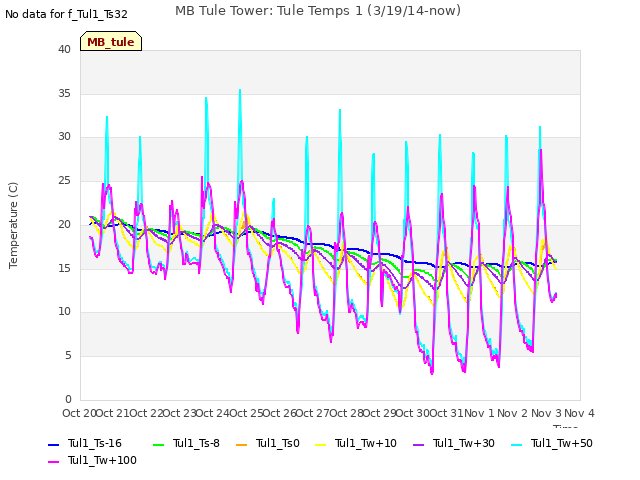
Task: Click the Oct 20 x-axis tick label
Action: (x=79, y=413)
